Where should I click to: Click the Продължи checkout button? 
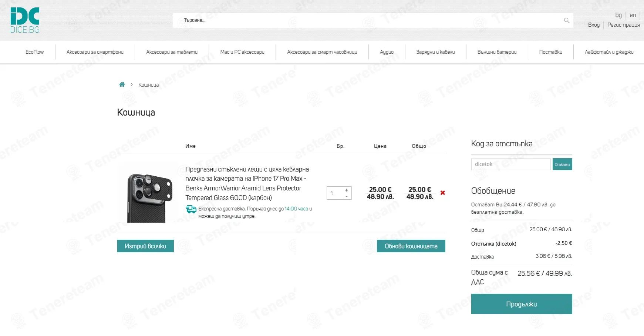[522, 304]
